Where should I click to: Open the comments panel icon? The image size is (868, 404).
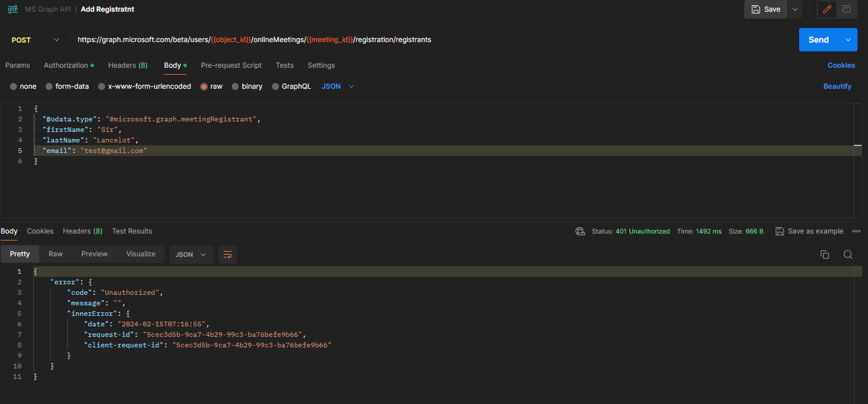point(846,9)
